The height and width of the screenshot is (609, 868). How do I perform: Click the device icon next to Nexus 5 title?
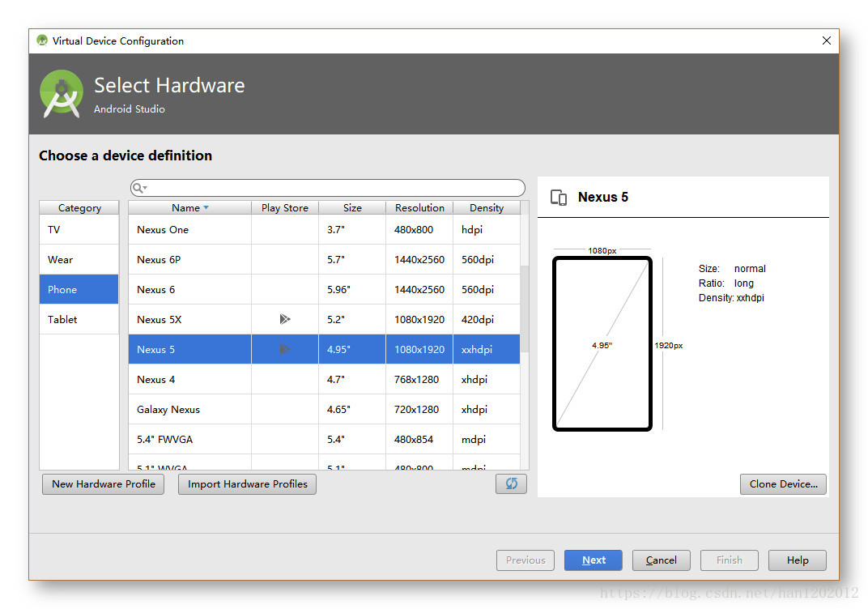pyautogui.click(x=559, y=197)
